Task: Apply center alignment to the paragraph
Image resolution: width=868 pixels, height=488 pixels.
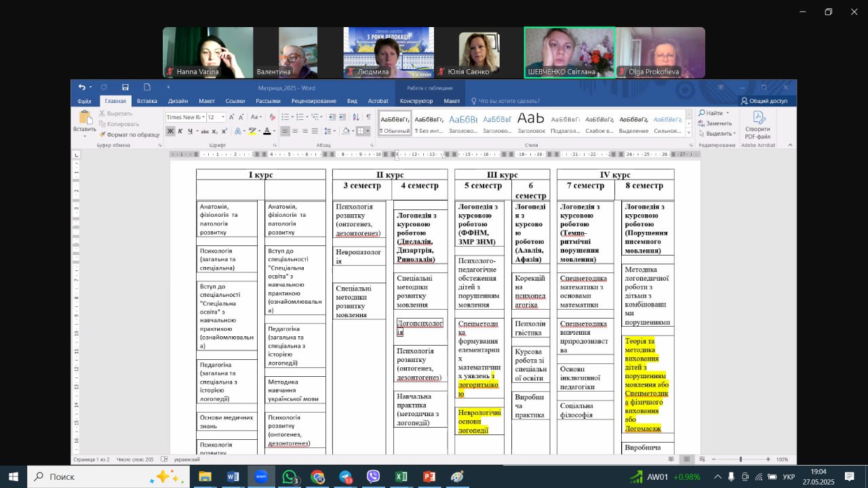Action: tap(295, 131)
